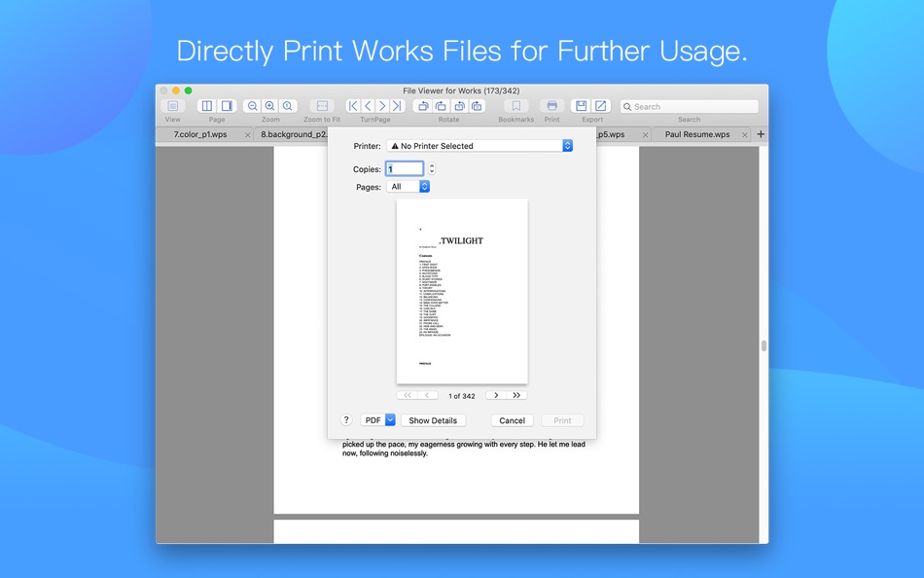Go to next page toolbar icon

pyautogui.click(x=382, y=106)
